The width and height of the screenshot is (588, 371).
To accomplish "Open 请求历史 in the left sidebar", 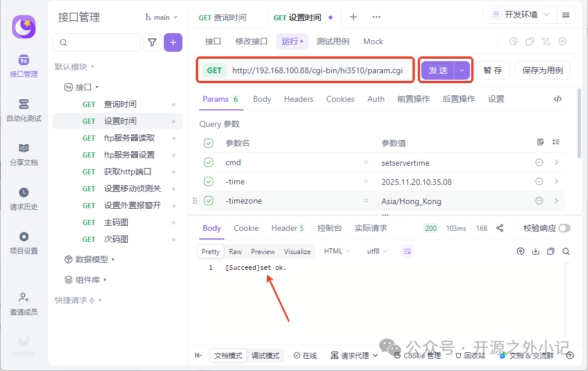I will (x=24, y=199).
